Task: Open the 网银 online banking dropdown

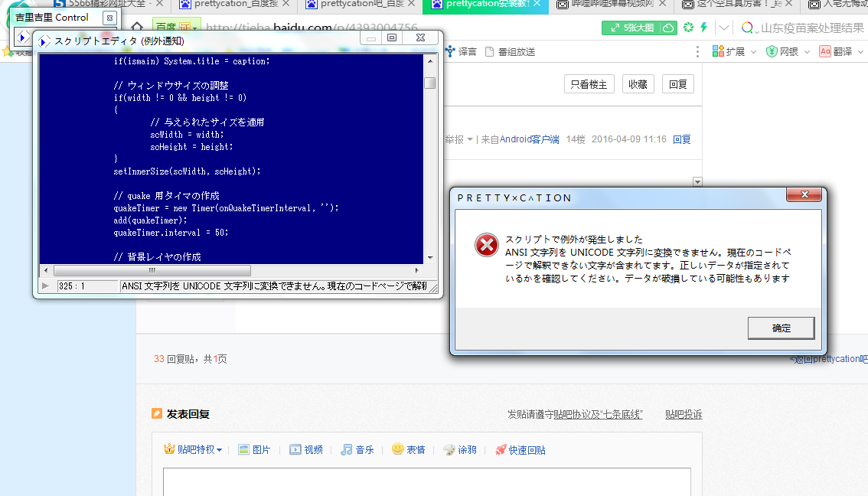Action: [788, 51]
